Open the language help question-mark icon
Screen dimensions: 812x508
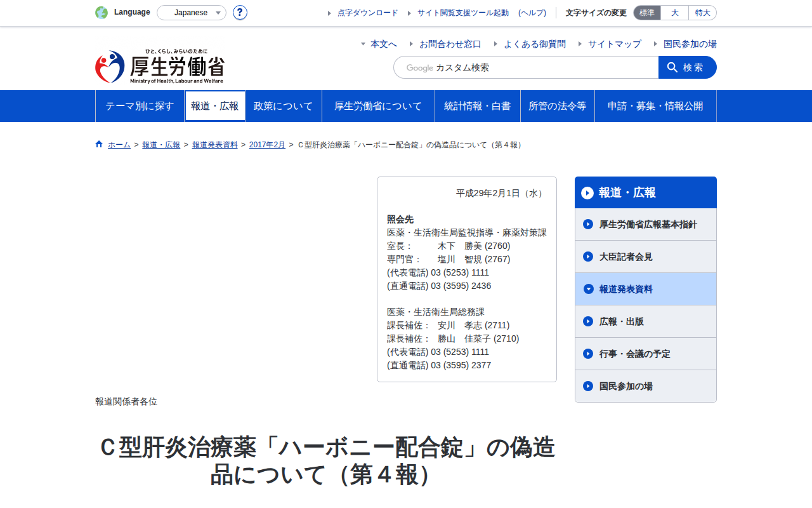(x=240, y=13)
